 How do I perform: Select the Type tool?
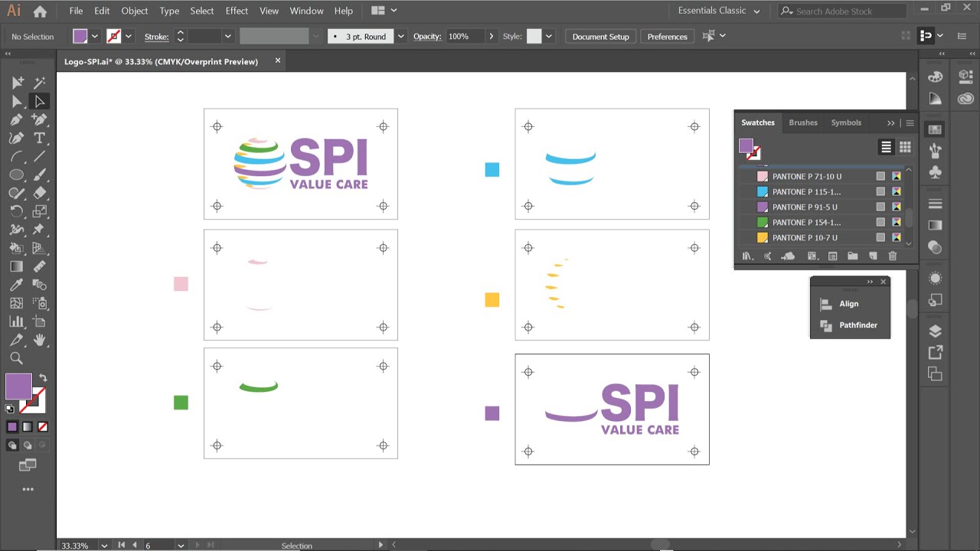point(39,138)
